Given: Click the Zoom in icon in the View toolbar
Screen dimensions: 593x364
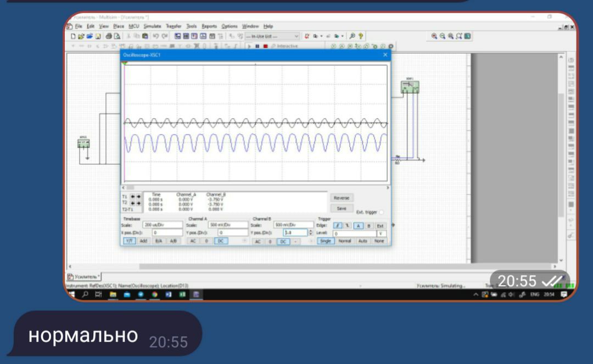Looking at the screenshot, I should click(x=434, y=36).
